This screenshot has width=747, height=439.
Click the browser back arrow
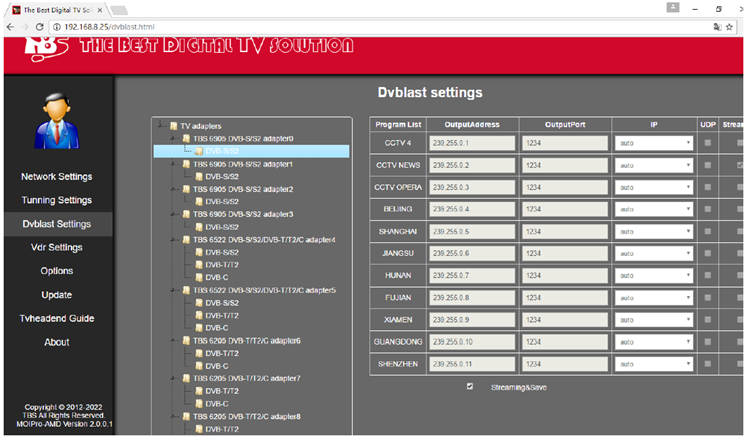pyautogui.click(x=11, y=25)
